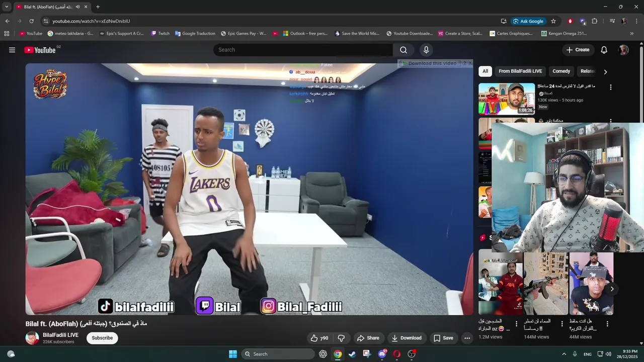
Task: Mute the tab via speaker icon
Action: (x=77, y=7)
